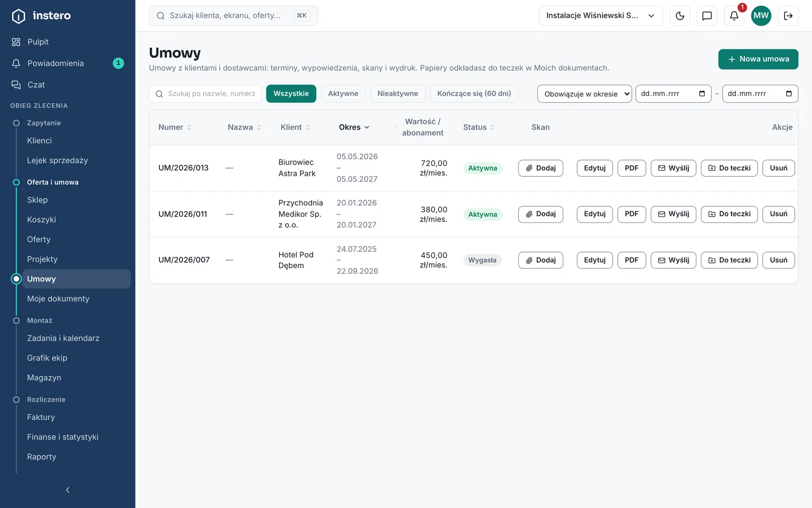
Task: Create a Nowa umowa
Action: pos(758,59)
